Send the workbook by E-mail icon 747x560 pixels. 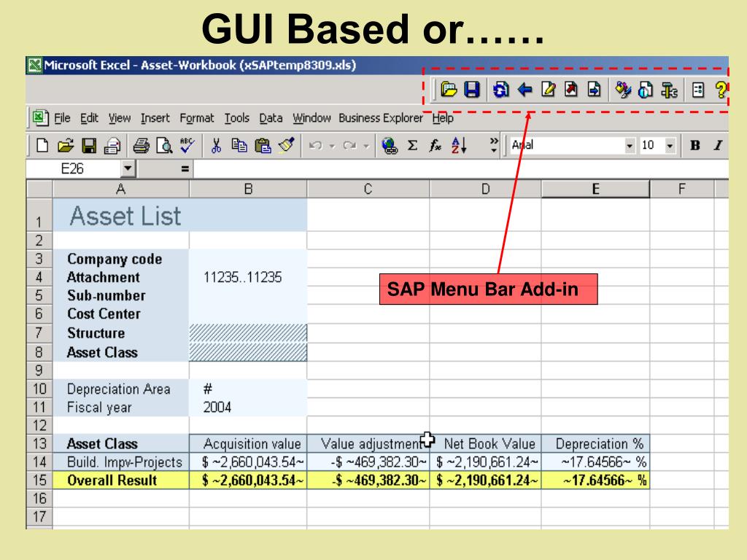112,146
